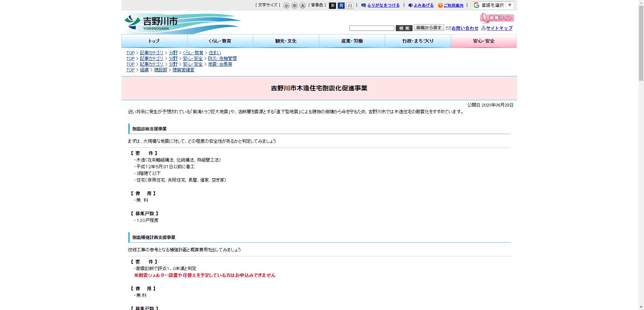Enable the 青 background color
This screenshot has width=644, height=310.
click(341, 6)
